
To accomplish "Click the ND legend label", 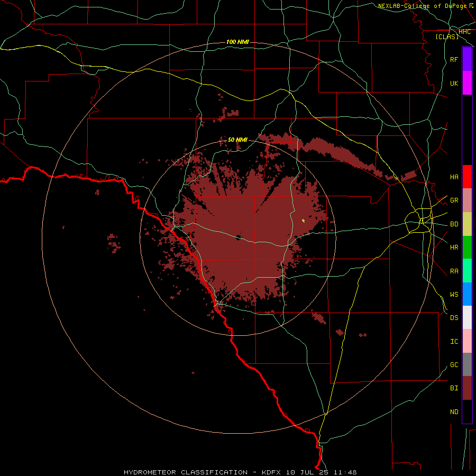I will [454, 412].
